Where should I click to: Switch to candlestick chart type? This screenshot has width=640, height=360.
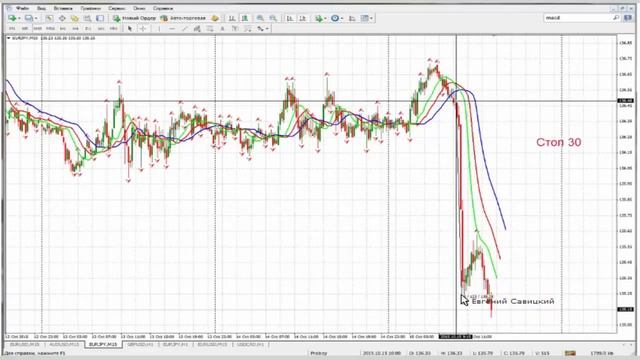[244, 18]
